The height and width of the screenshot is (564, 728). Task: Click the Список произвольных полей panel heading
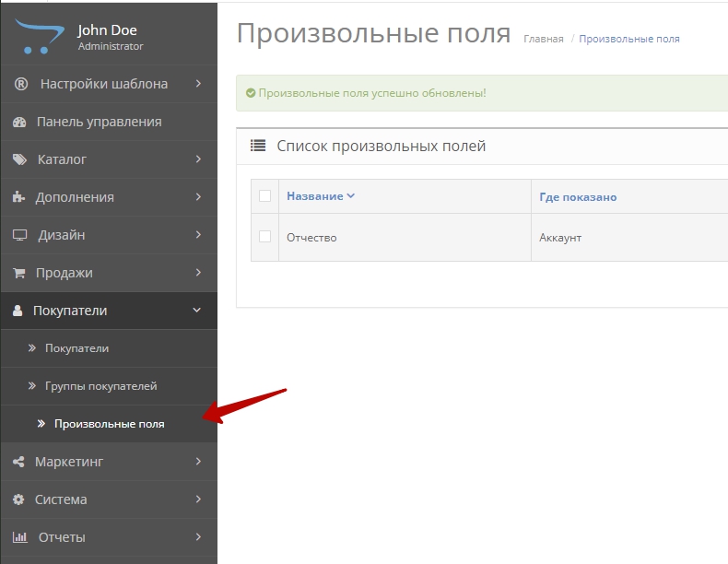(x=382, y=147)
